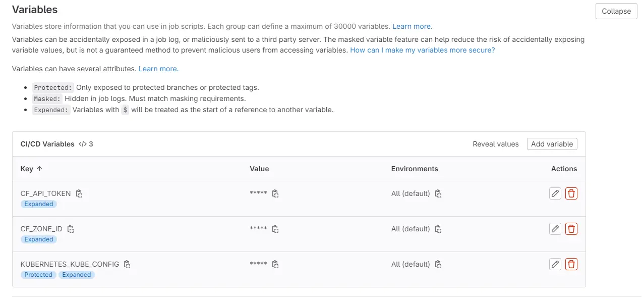Open 'How can I make my variables more secure?' link
Image resolution: width=644 pixels, height=298 pixels.
point(422,50)
